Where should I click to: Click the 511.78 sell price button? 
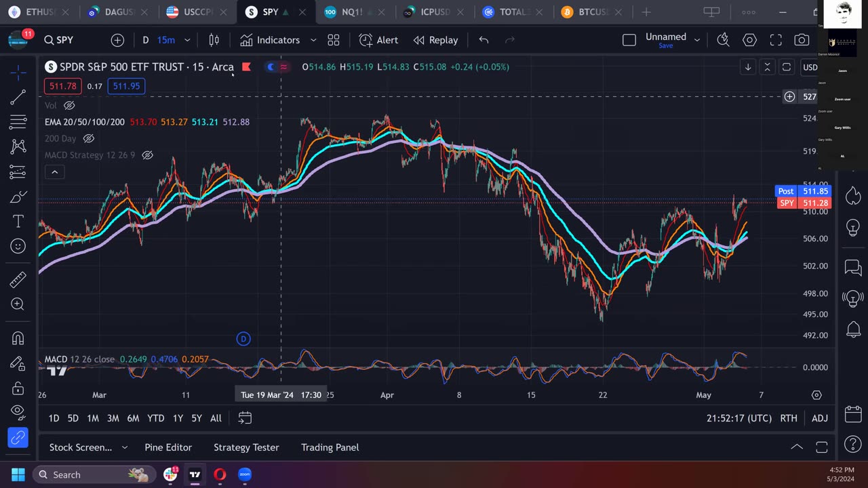62,86
